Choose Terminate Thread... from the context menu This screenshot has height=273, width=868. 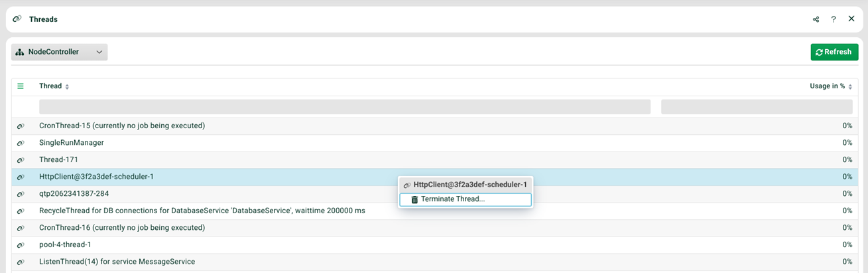(465, 199)
